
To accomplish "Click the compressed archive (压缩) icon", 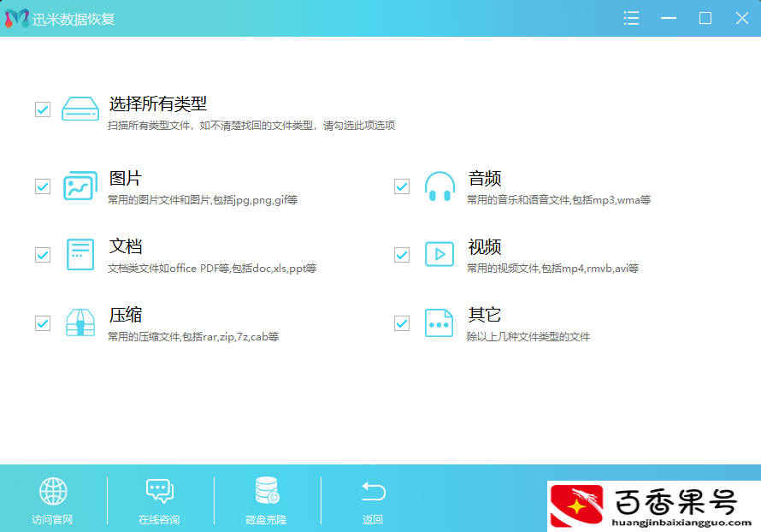I will 80,322.
